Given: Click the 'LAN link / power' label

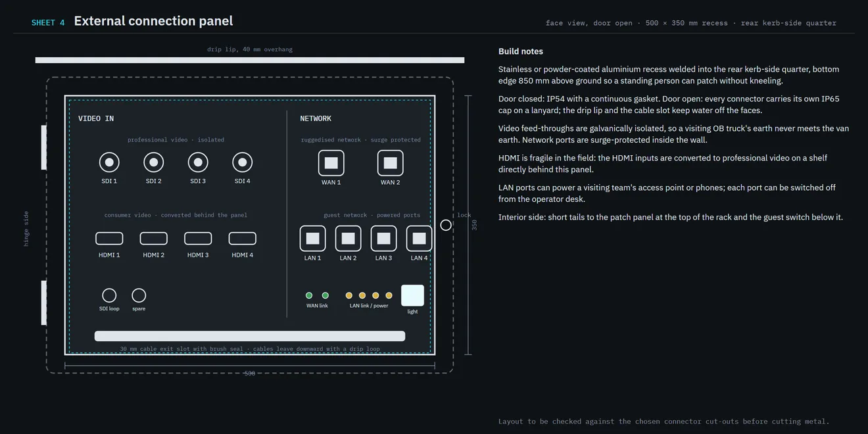Looking at the screenshot, I should point(369,306).
